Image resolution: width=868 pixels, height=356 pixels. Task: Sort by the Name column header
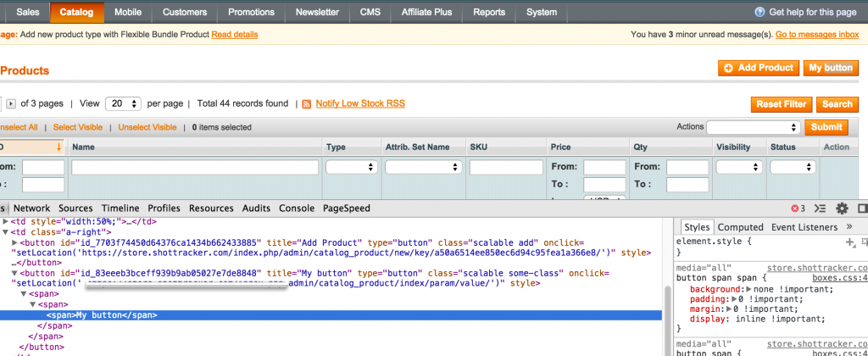coord(83,147)
